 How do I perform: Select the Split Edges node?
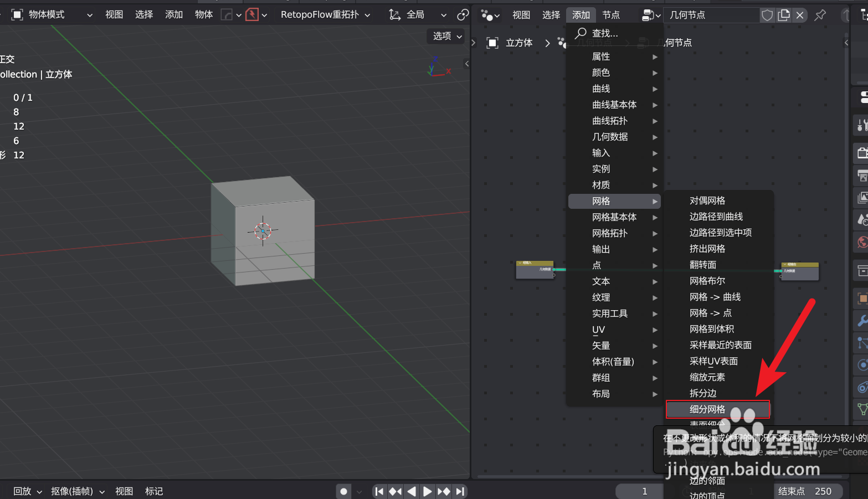coord(718,393)
